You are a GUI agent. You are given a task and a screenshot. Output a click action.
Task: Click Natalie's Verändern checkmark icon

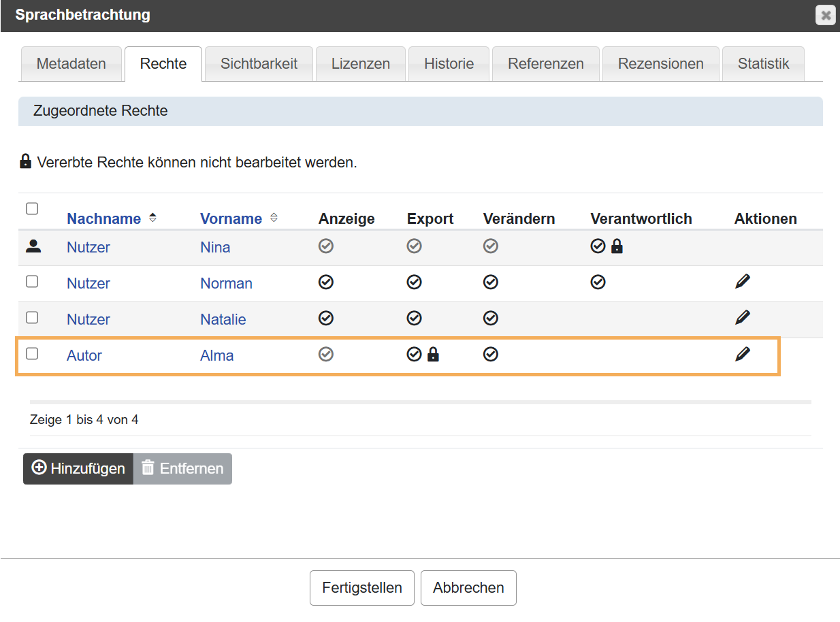pyautogui.click(x=491, y=318)
